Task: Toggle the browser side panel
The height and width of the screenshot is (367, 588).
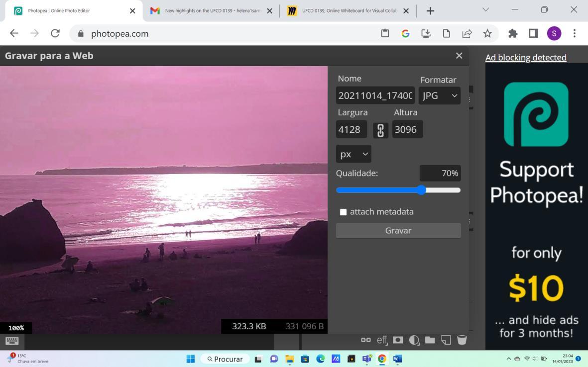Action: pos(533,34)
